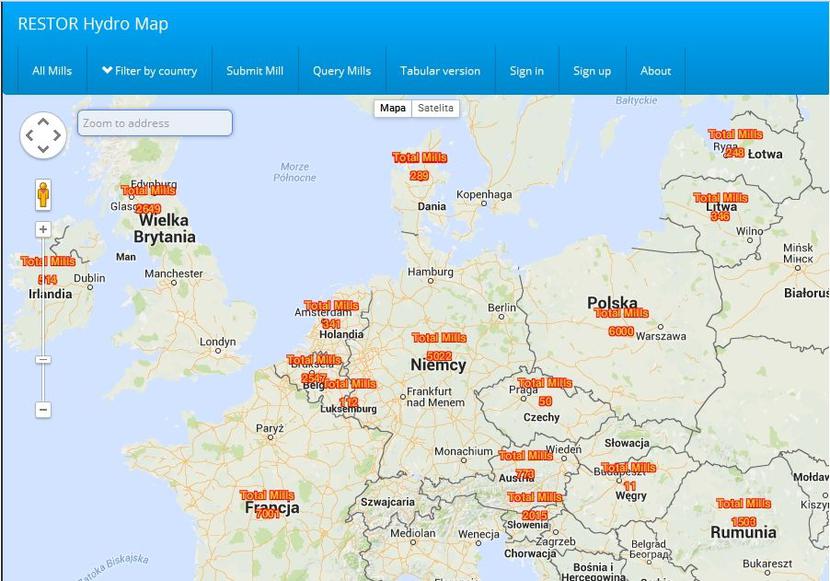This screenshot has height=581, width=830.
Task: Click the zoom slider handle
Action: (43, 360)
